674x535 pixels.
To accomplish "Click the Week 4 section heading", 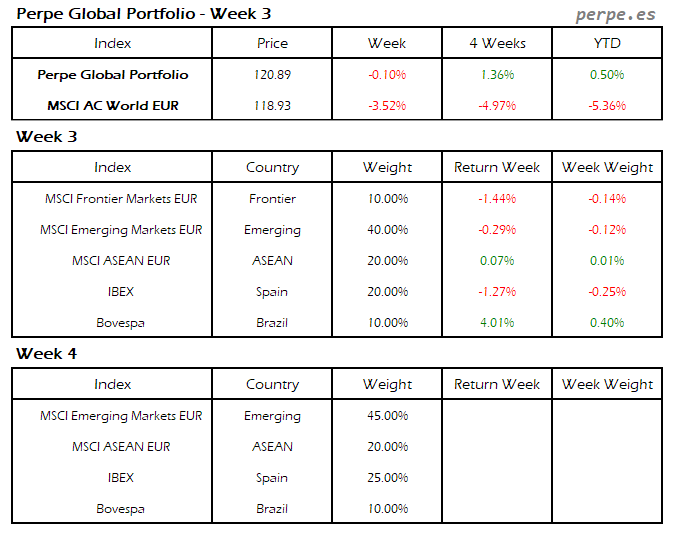I will (x=48, y=354).
